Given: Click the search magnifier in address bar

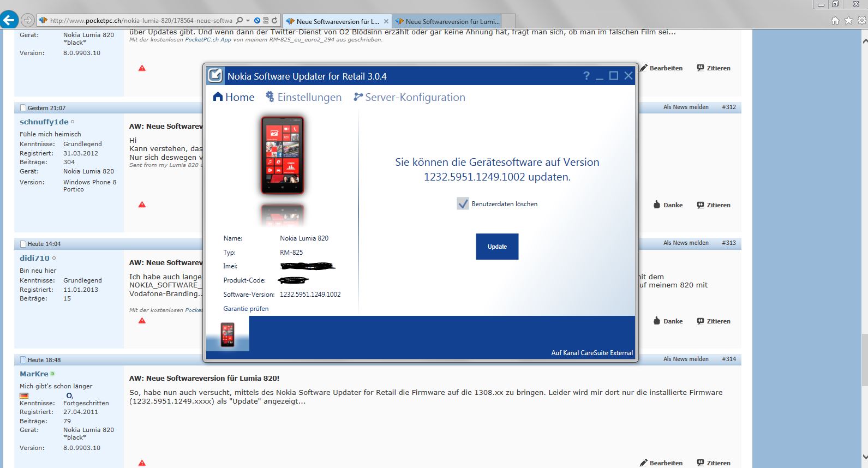Looking at the screenshot, I should 239,21.
